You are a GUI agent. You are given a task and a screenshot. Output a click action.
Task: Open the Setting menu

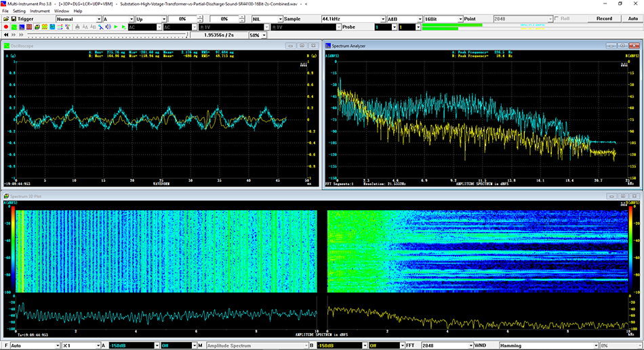pos(19,12)
